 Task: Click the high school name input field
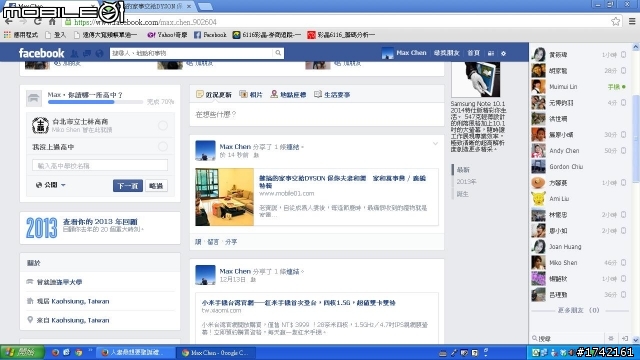100,166
